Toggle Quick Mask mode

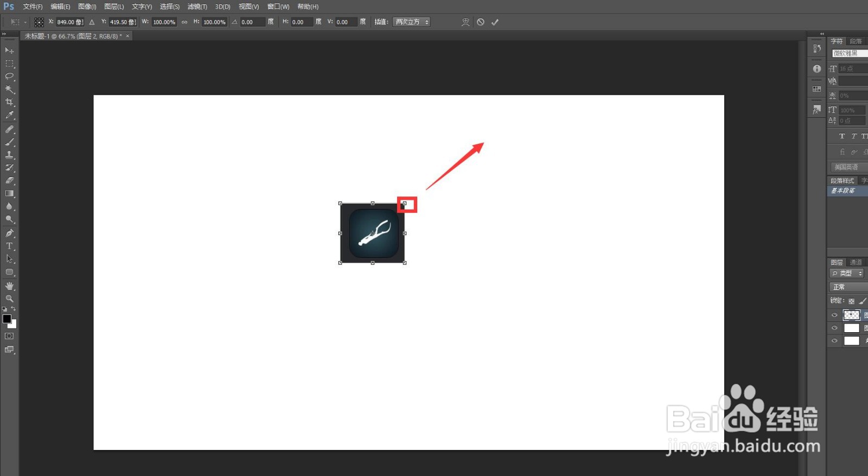tap(9, 337)
